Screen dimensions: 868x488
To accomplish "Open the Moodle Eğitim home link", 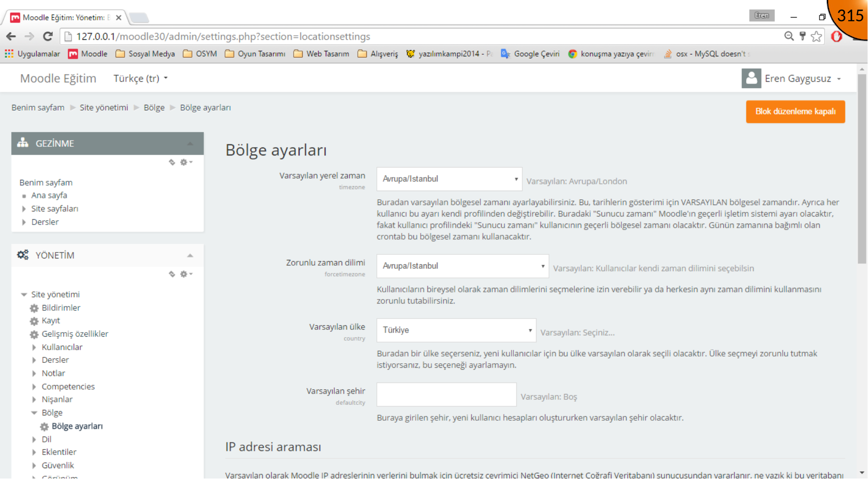I will (58, 78).
